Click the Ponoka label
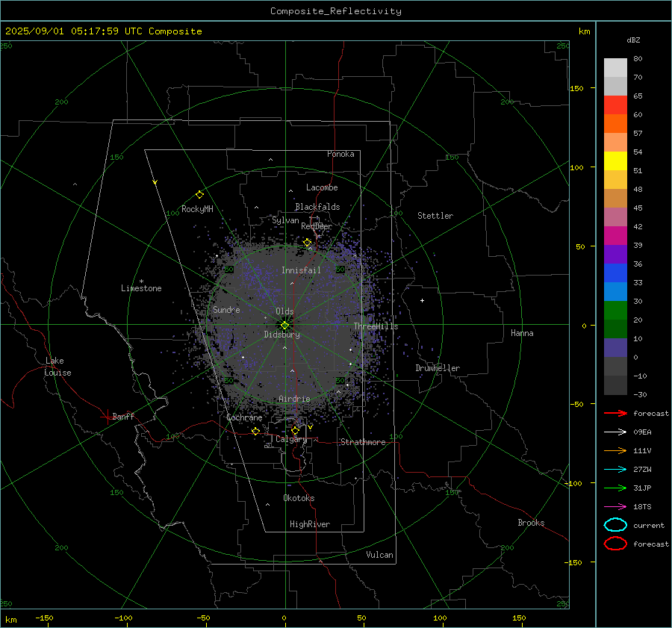 [x=340, y=154]
